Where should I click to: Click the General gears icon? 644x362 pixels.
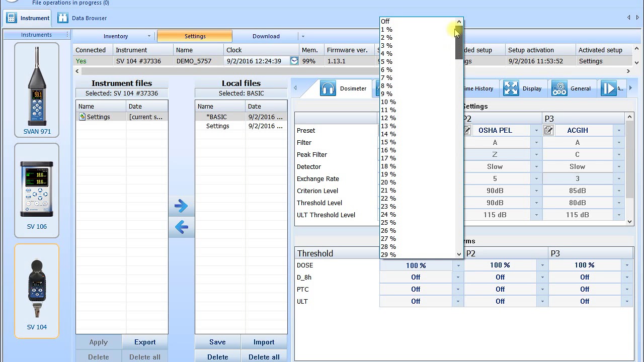coord(559,88)
